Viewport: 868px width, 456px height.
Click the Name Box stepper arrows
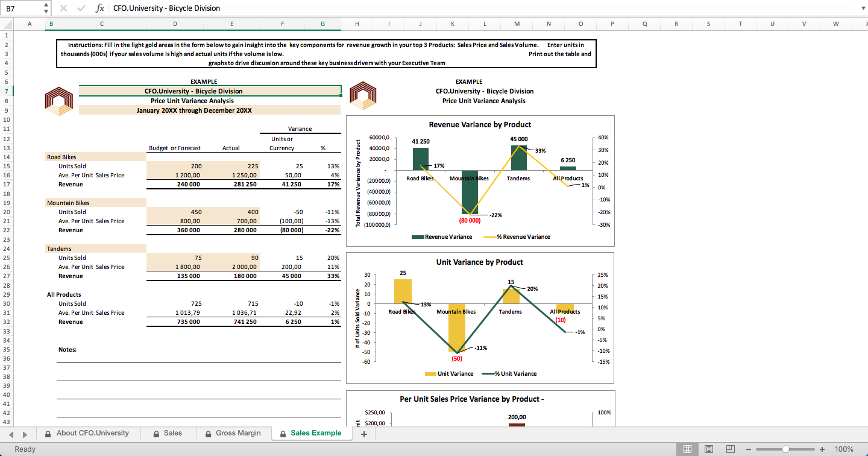pyautogui.click(x=47, y=8)
